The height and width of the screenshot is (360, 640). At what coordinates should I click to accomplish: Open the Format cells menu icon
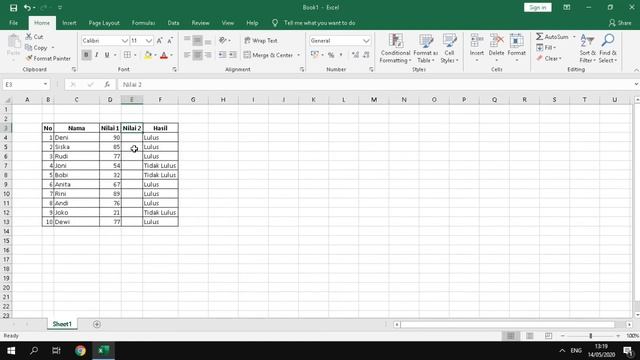516,41
